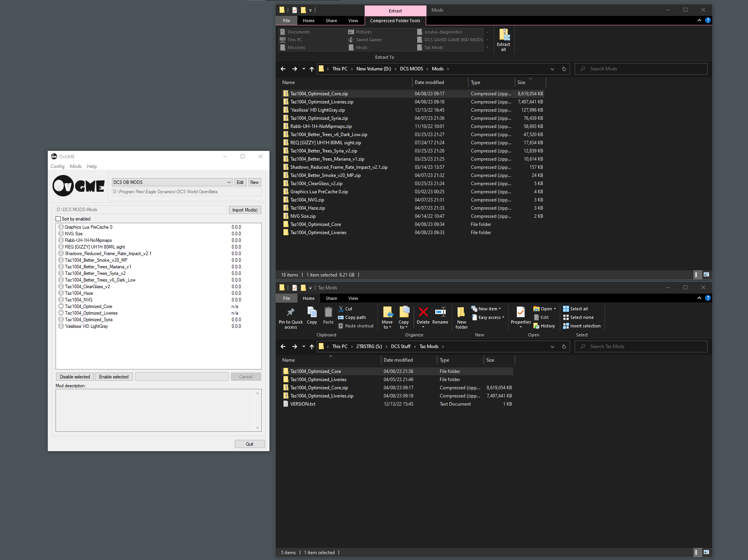Click the Cut scissors icon
The width and height of the screenshot is (748, 560).
pyautogui.click(x=341, y=309)
